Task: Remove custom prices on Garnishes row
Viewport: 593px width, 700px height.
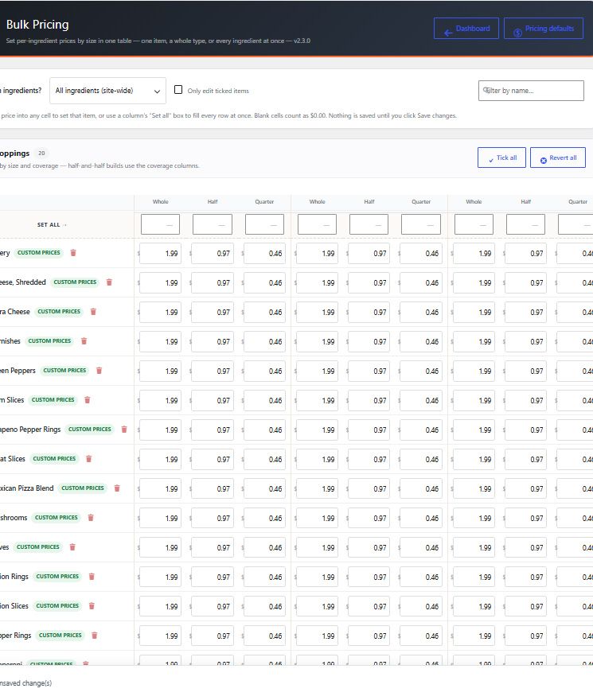Action: tap(84, 341)
